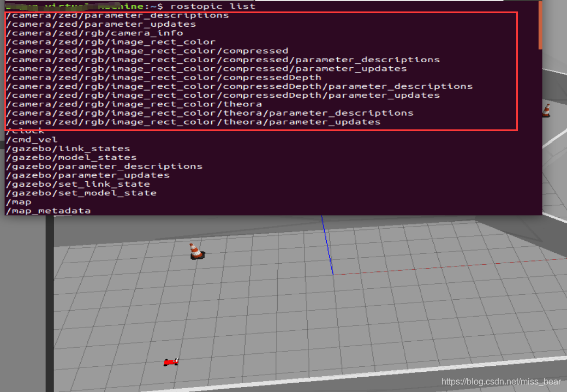
Task: Select line ending 'compressedDepth/parameter_descriptions'
Action: pyautogui.click(x=240, y=86)
